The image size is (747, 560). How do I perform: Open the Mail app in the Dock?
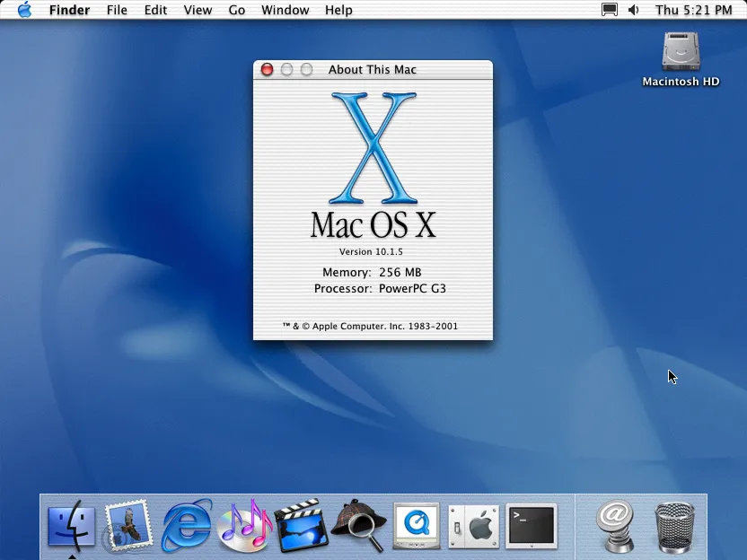[129, 526]
